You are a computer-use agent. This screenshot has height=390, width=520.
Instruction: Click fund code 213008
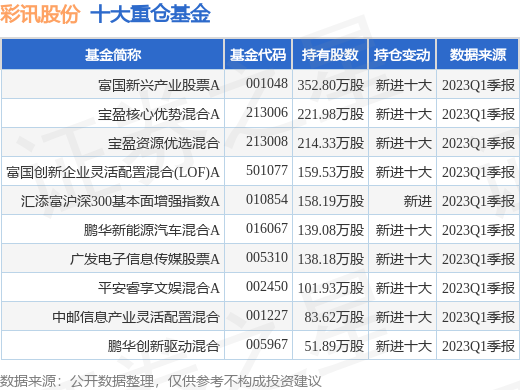[x=267, y=142]
